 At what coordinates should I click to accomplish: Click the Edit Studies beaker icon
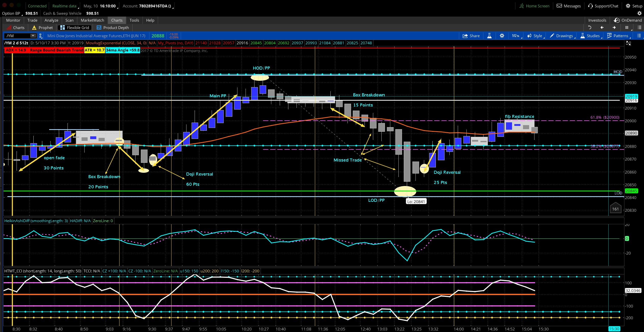(489, 36)
